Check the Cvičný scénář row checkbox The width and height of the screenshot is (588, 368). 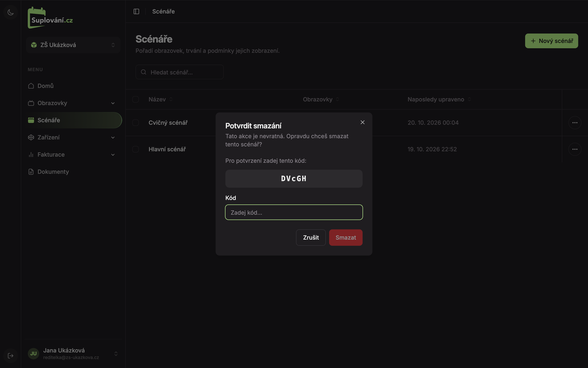pyautogui.click(x=136, y=123)
